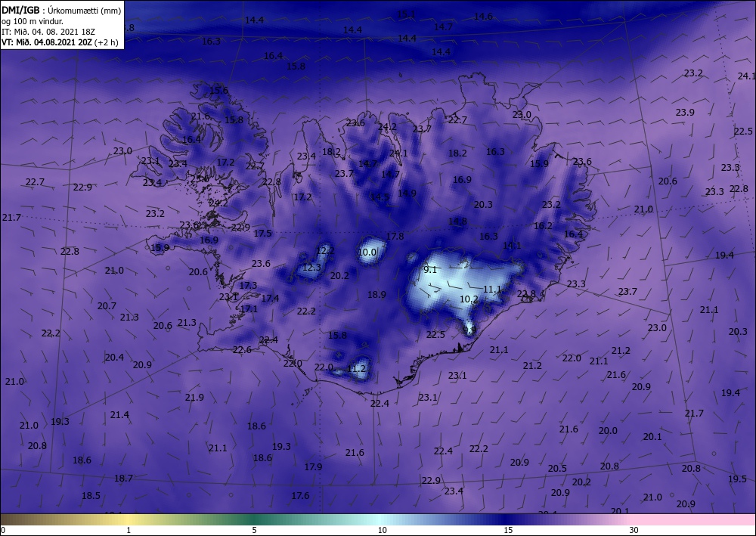
Task: Click the 21.4 value label
Action: click(119, 415)
